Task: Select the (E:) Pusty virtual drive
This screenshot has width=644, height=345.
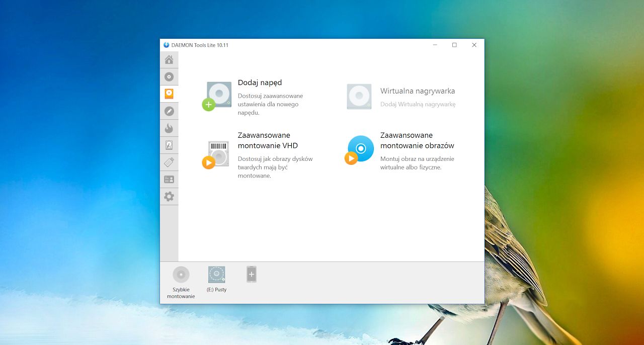Action: click(x=217, y=275)
